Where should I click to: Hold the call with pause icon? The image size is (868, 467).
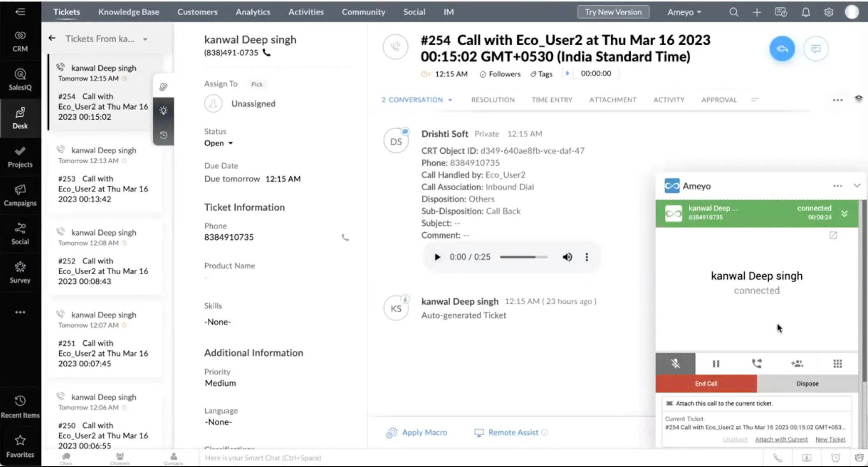click(x=716, y=364)
